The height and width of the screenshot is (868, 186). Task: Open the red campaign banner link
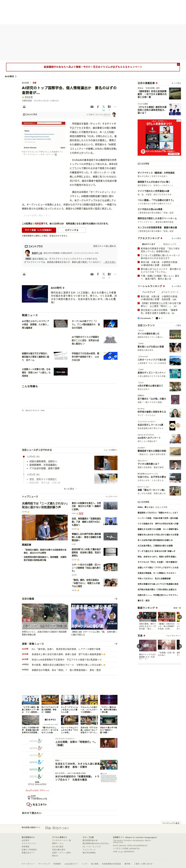(x=93, y=67)
